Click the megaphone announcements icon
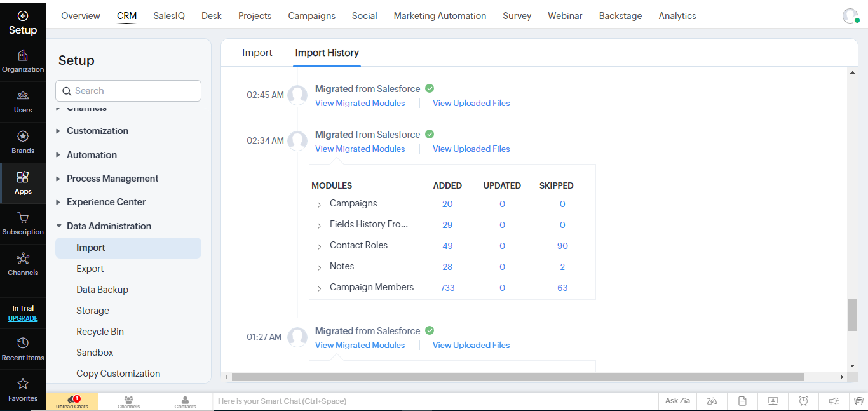This screenshot has height=411, width=868. coord(834,401)
